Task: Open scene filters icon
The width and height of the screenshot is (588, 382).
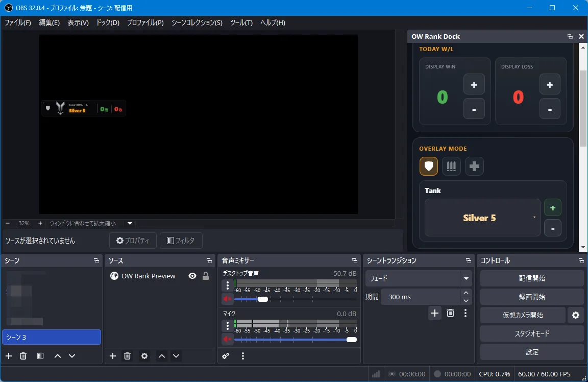Action: 40,356
